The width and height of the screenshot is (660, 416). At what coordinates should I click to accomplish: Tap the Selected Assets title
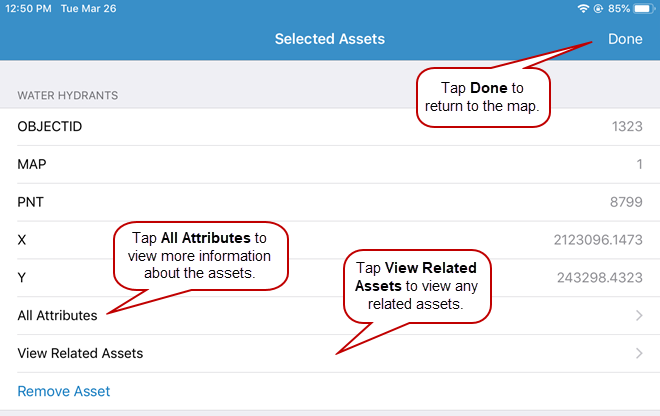pyautogui.click(x=330, y=39)
